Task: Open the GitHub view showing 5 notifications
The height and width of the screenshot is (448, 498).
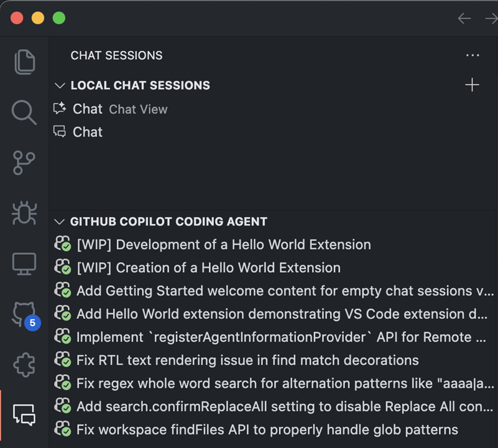Action: tap(24, 314)
